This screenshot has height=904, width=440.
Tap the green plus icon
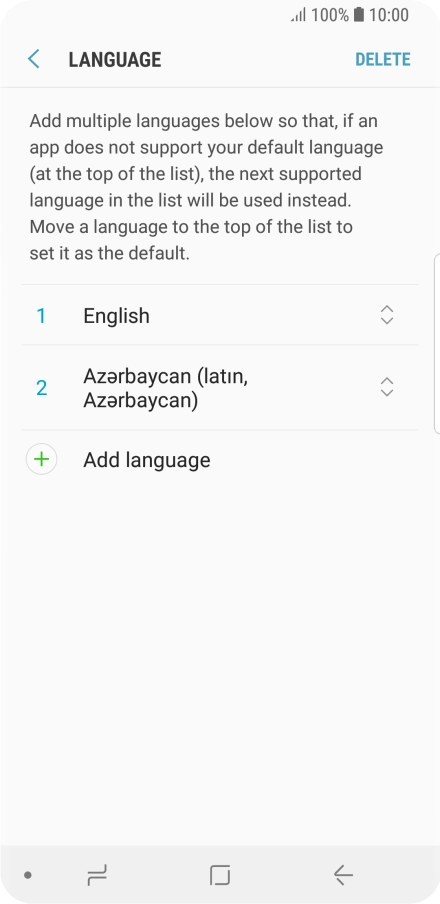pos(42,459)
